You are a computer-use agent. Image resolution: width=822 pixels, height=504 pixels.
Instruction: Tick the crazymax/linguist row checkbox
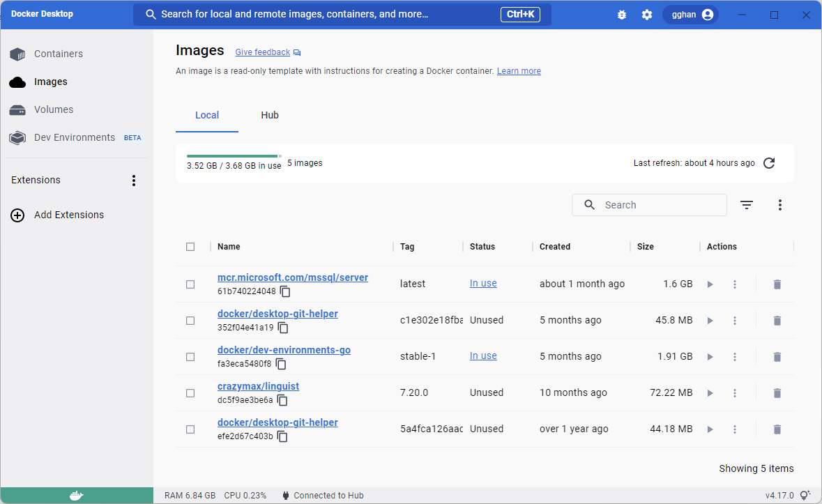[x=190, y=393]
